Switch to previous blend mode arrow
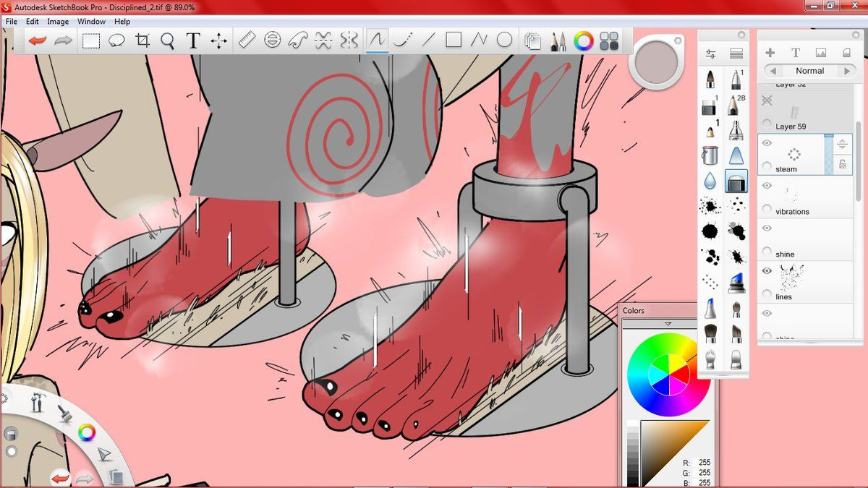This screenshot has height=488, width=868. click(773, 71)
